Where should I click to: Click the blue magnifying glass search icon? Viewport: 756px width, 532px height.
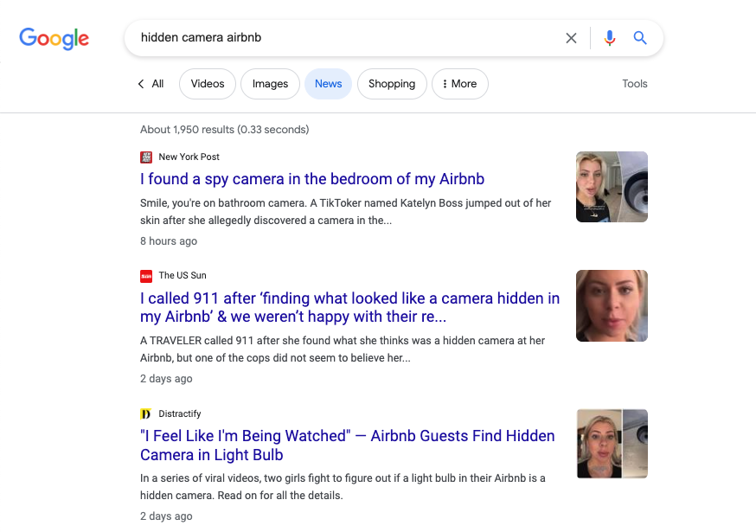click(x=640, y=37)
